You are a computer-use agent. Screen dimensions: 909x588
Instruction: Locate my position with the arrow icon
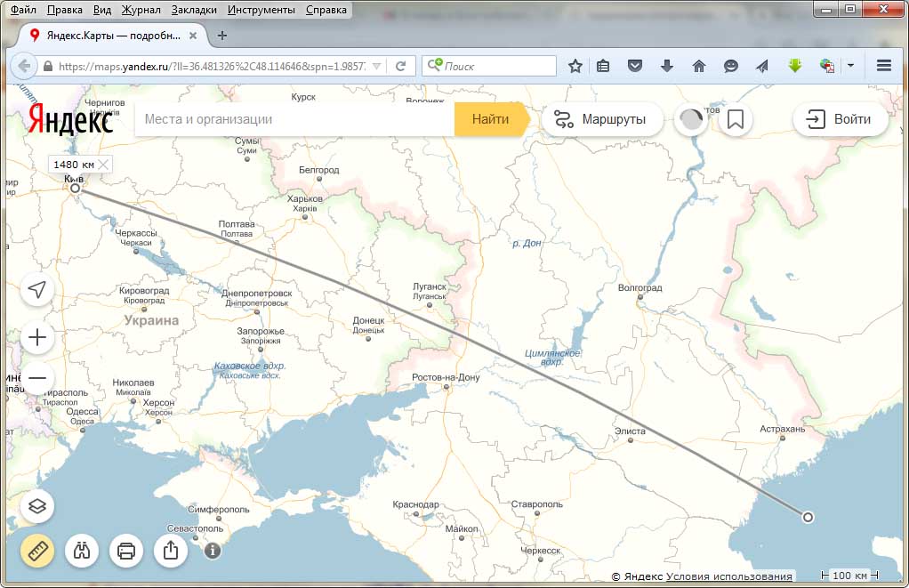pos(36,290)
